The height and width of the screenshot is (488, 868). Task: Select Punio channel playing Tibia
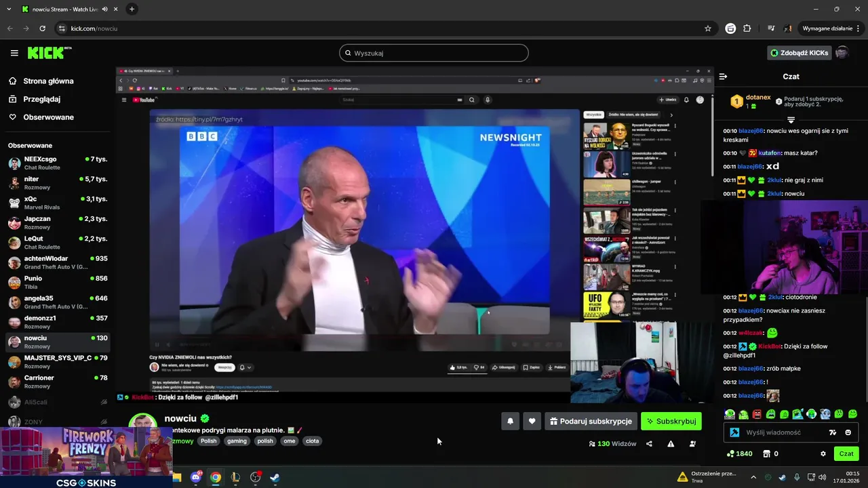tap(58, 282)
